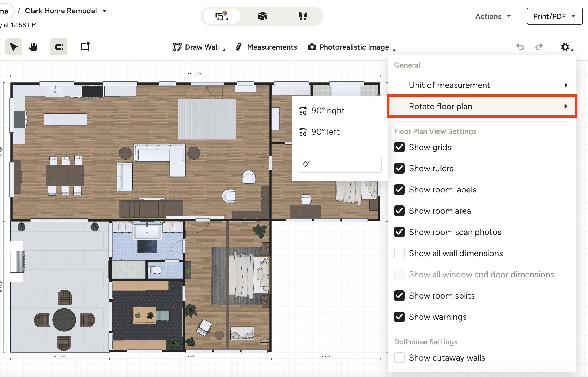Rotate the floor plan 90° left

click(325, 132)
